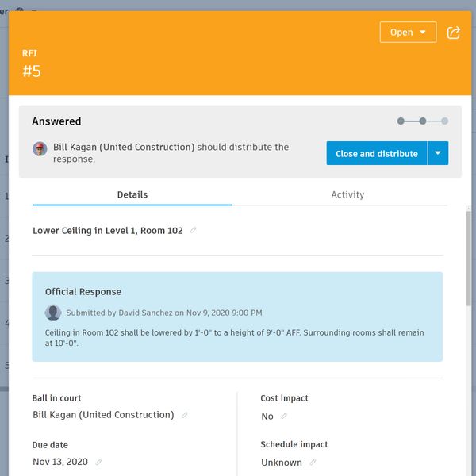
Task: Click pencil icon beside the RFI title
Action: click(x=194, y=231)
